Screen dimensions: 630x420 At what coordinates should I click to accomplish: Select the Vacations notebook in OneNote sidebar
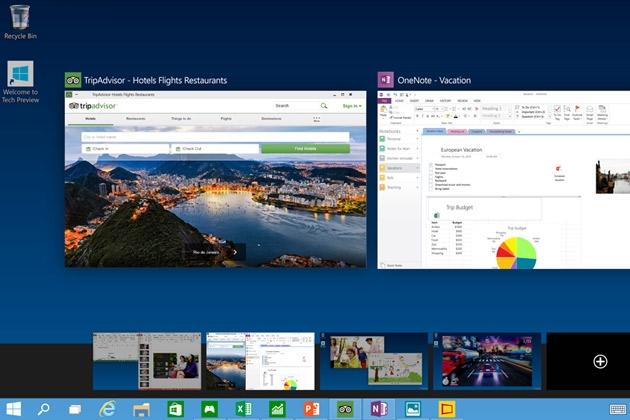point(399,168)
